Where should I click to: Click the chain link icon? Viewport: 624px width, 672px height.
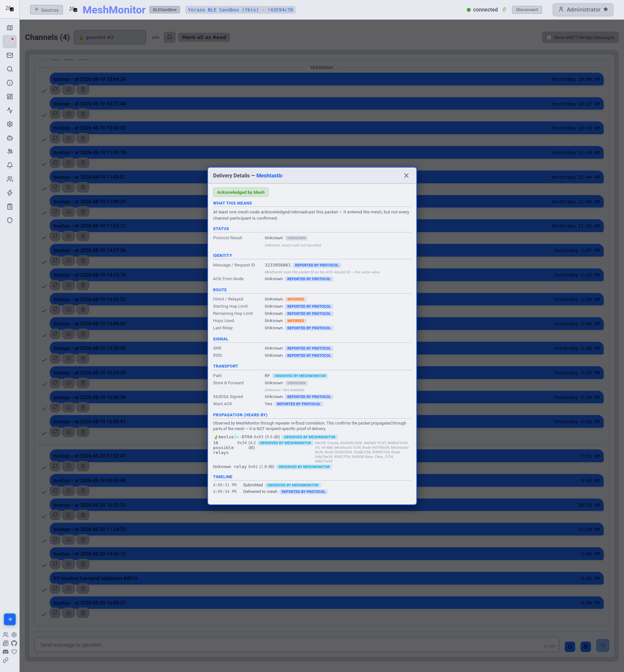tap(5, 660)
